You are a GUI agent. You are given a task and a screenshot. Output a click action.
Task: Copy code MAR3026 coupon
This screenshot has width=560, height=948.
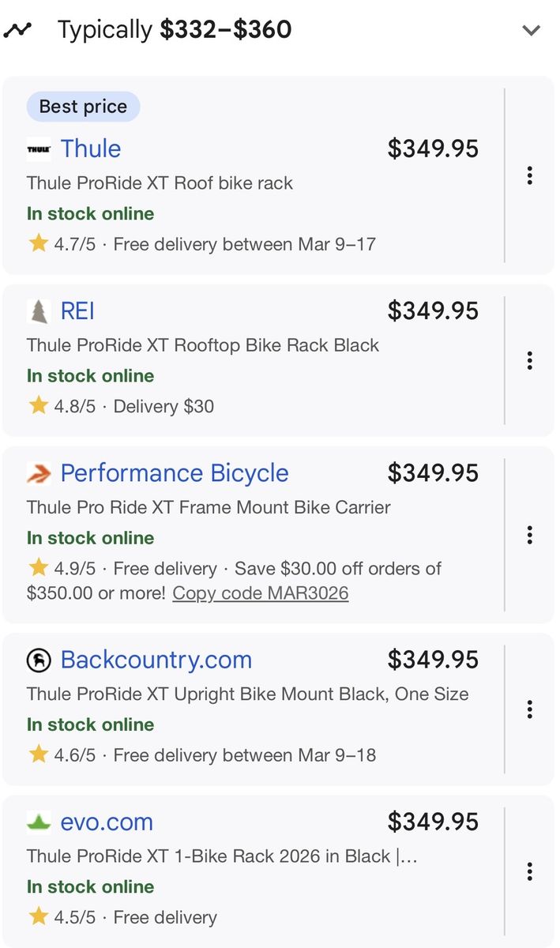[x=261, y=592]
